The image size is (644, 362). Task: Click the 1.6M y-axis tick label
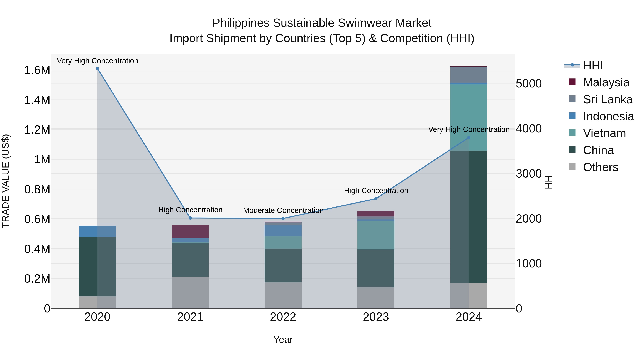[x=37, y=70]
